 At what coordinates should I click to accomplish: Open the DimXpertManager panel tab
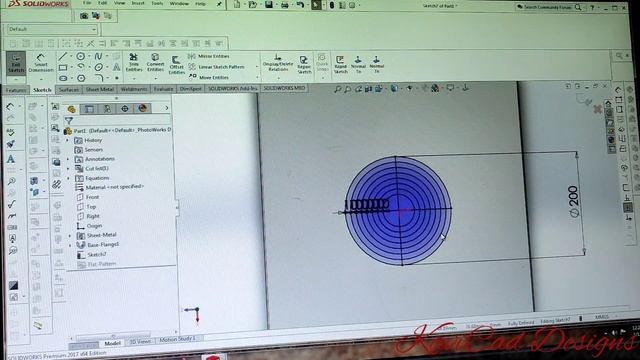[125, 109]
